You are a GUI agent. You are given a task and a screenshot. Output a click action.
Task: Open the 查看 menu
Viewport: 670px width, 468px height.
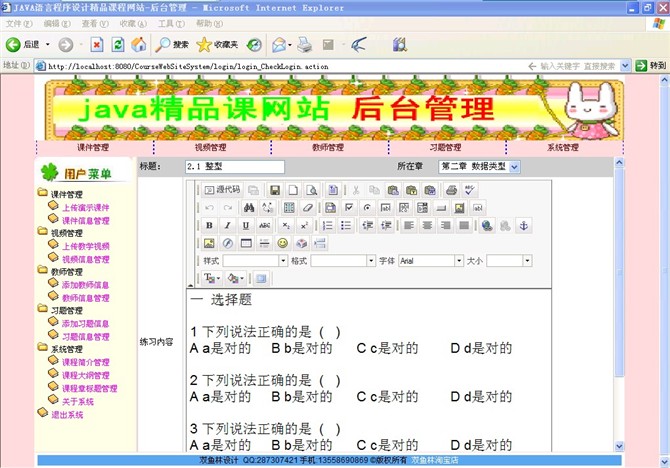coord(95,24)
